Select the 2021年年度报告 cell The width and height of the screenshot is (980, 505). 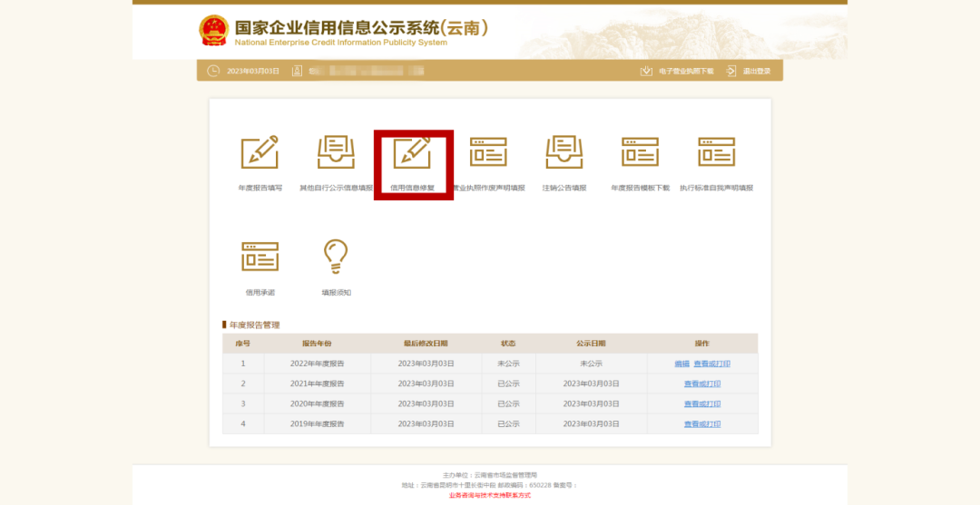317,384
